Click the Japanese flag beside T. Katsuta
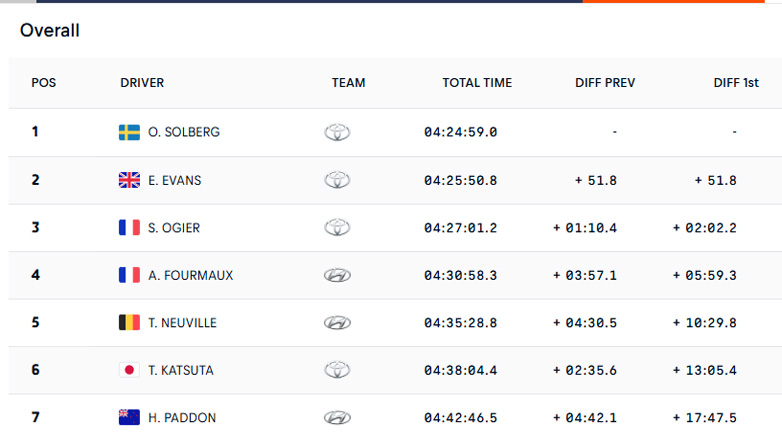782x440 pixels. [129, 370]
